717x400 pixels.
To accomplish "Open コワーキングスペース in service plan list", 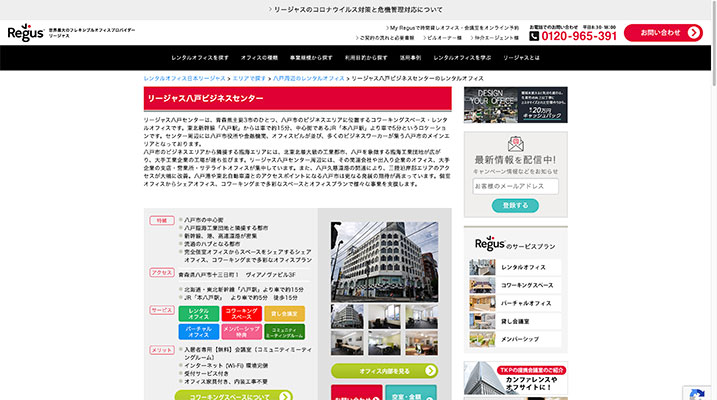I will click(x=515, y=285).
